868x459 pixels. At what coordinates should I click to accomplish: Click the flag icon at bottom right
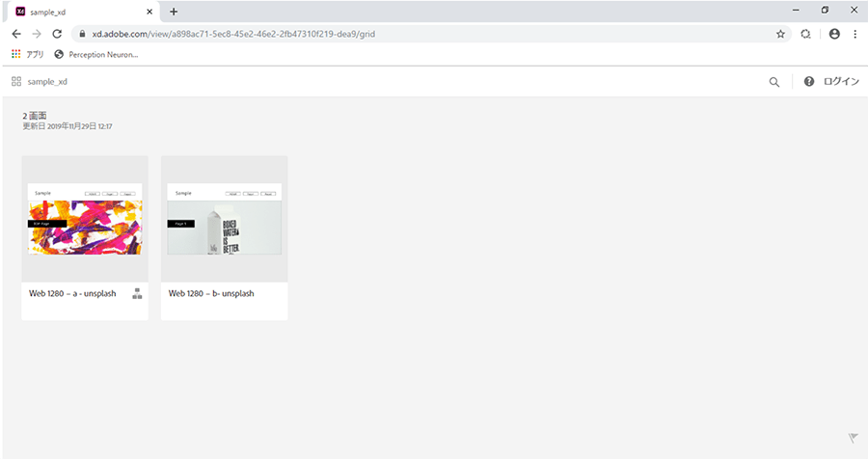pyautogui.click(x=853, y=438)
